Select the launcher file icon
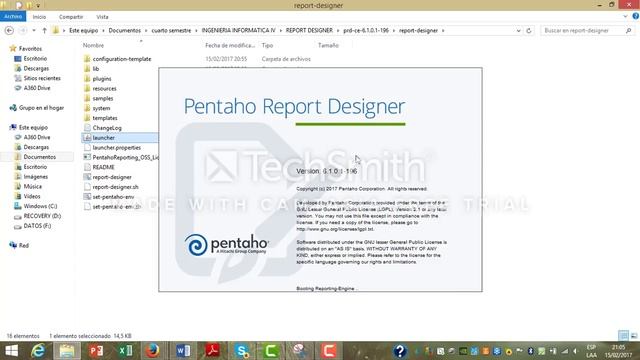This screenshot has height=360, width=640. (x=87, y=138)
